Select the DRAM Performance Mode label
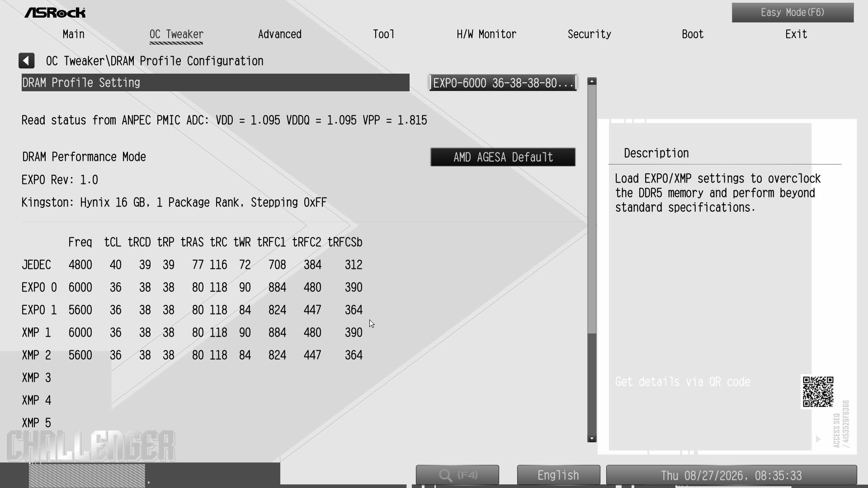868x488 pixels. tap(84, 157)
